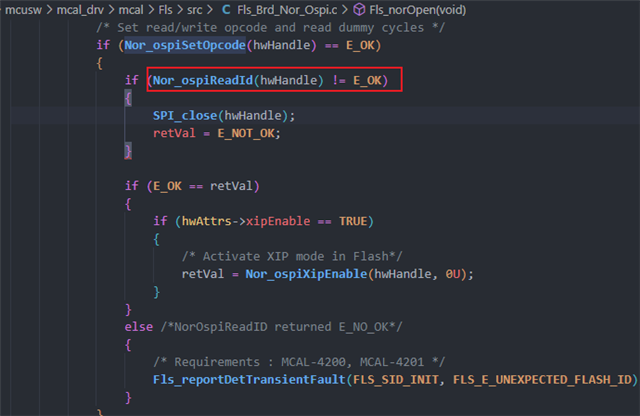Open the Fls breadcrumb folder
640x416 pixels.
(165, 10)
